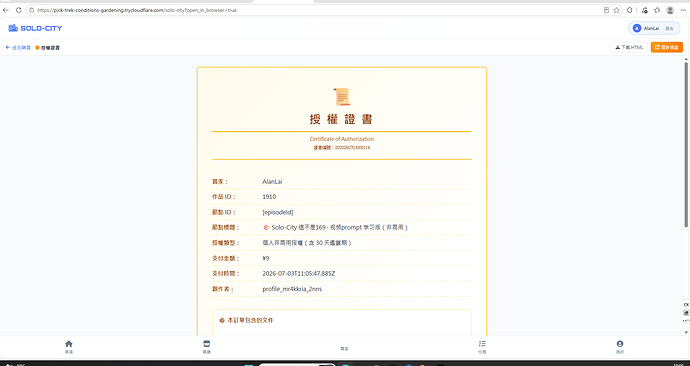Click the browser address bar URL

(136, 10)
